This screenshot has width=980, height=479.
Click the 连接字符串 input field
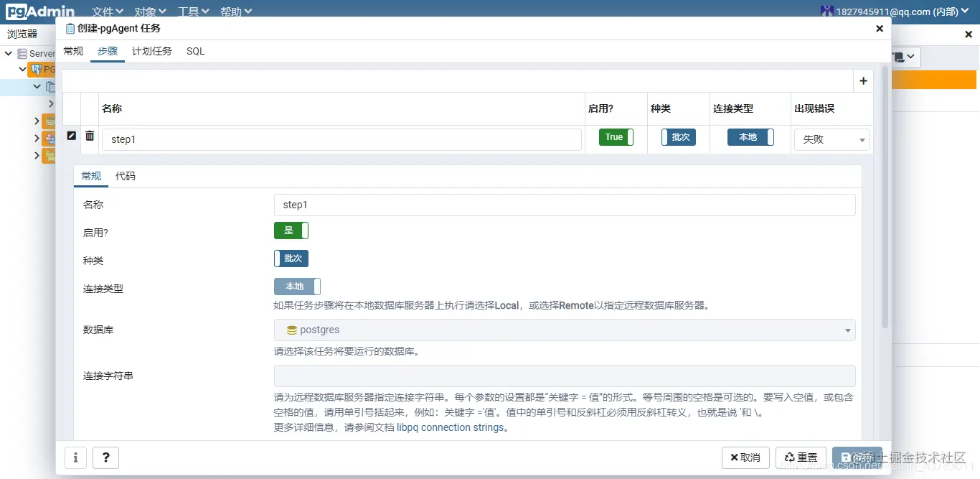[565, 376]
